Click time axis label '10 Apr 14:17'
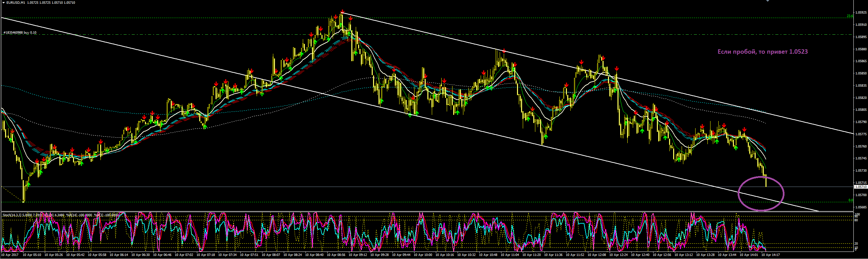868x259 pixels. (771, 255)
